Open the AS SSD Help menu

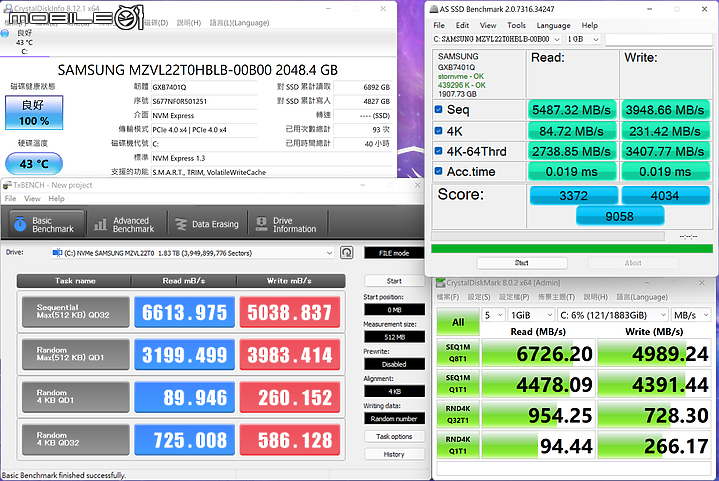click(590, 25)
